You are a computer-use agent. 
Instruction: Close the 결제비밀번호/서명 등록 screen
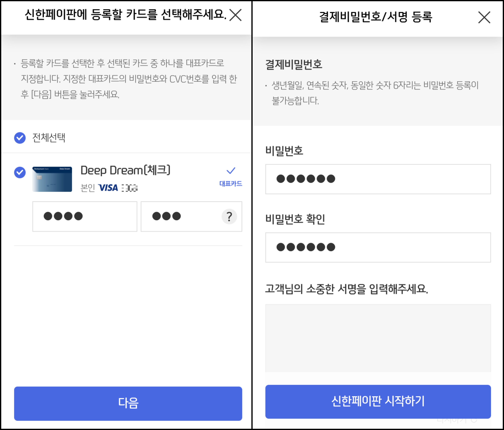click(x=484, y=17)
